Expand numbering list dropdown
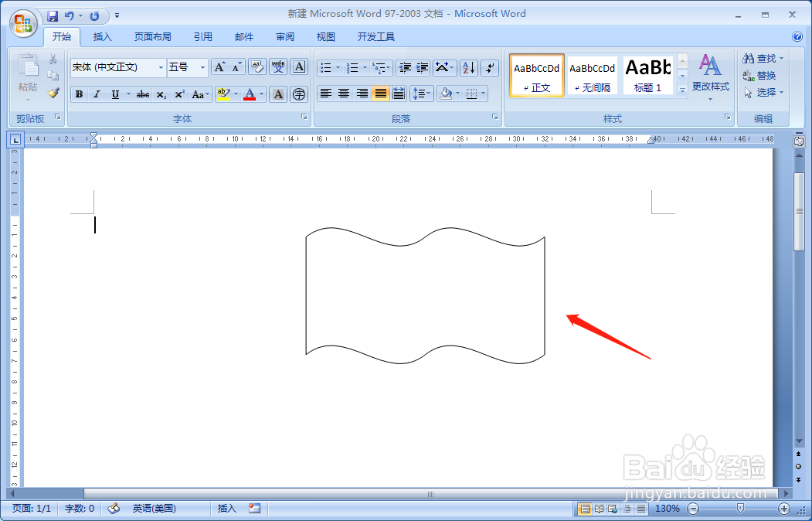Viewport: 812px width, 521px height. 365,67
